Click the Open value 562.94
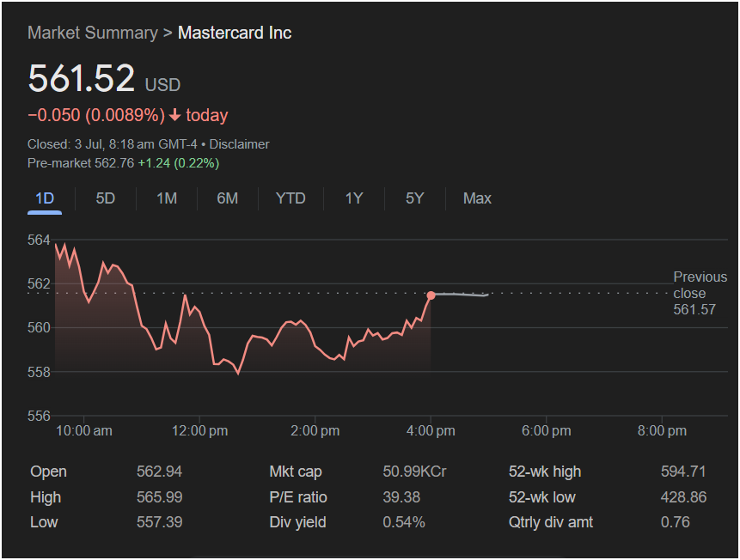Image resolution: width=740 pixels, height=560 pixels. (160, 472)
